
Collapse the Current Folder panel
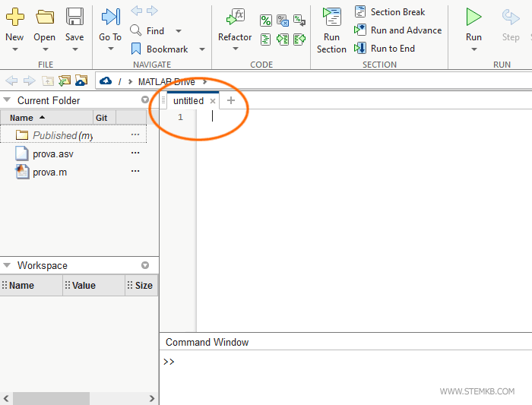pos(7,100)
